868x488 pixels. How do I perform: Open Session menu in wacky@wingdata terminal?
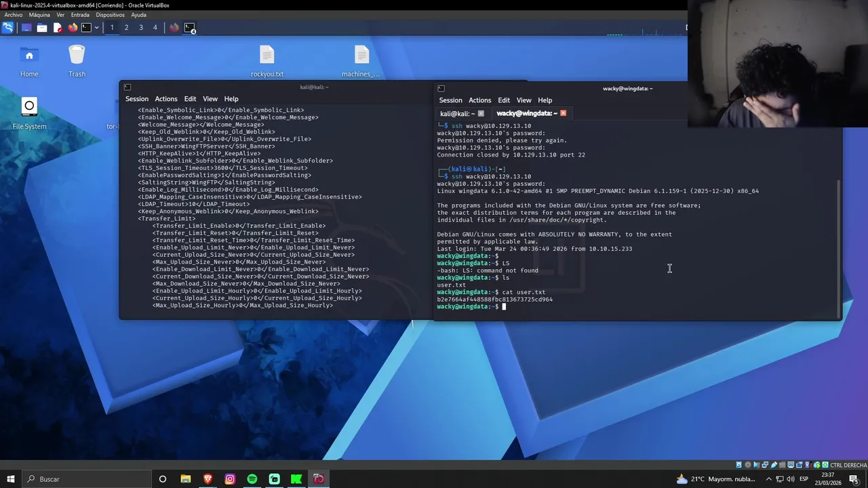(450, 100)
